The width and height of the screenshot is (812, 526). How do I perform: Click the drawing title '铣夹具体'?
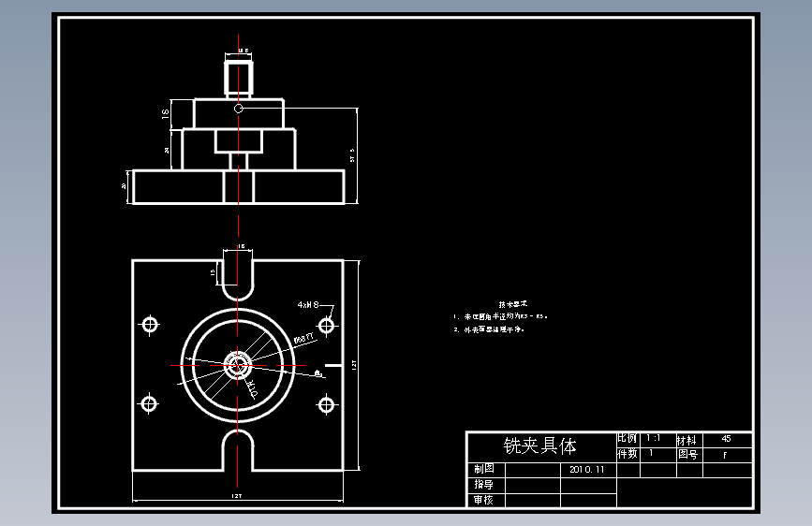(539, 446)
